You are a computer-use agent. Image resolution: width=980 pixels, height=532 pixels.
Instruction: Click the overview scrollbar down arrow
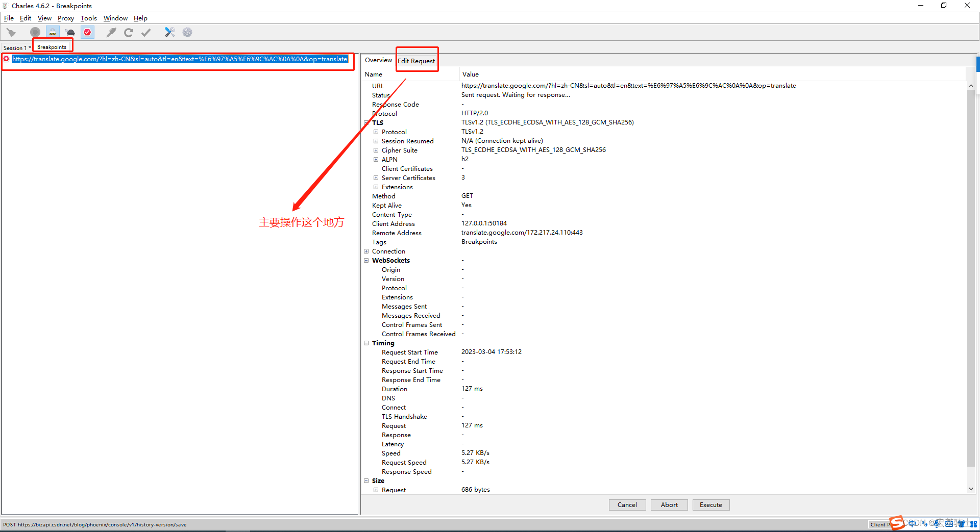(971, 489)
